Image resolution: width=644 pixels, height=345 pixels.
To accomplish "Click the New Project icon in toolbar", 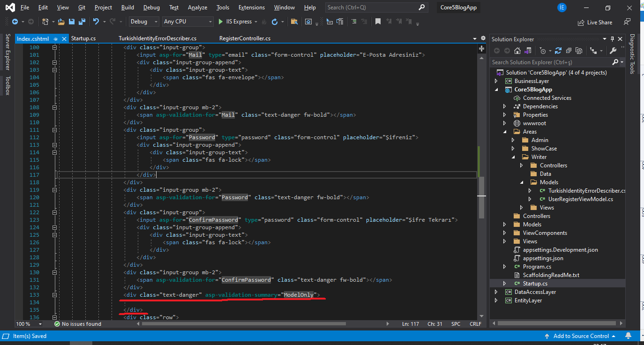I will [x=45, y=22].
